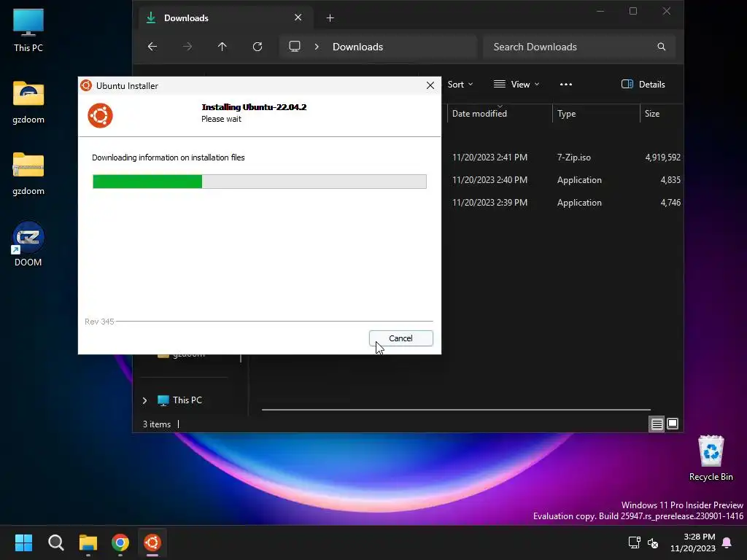Image resolution: width=747 pixels, height=560 pixels.
Task: Select the Recycle Bin on the desktop
Action: coord(711,459)
